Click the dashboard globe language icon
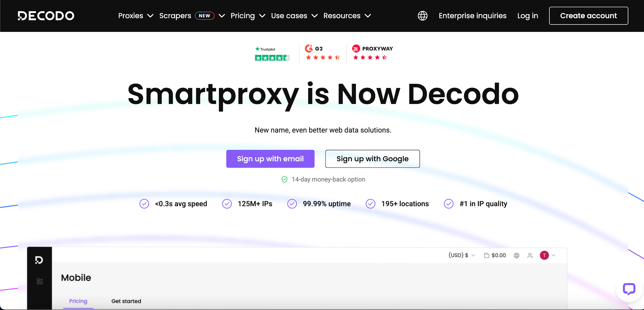Screen dimensions: 644x310 pos(517,255)
